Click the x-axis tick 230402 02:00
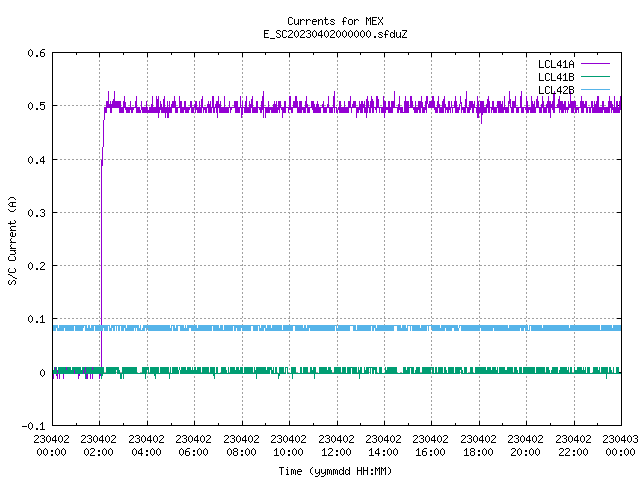 click(98, 446)
